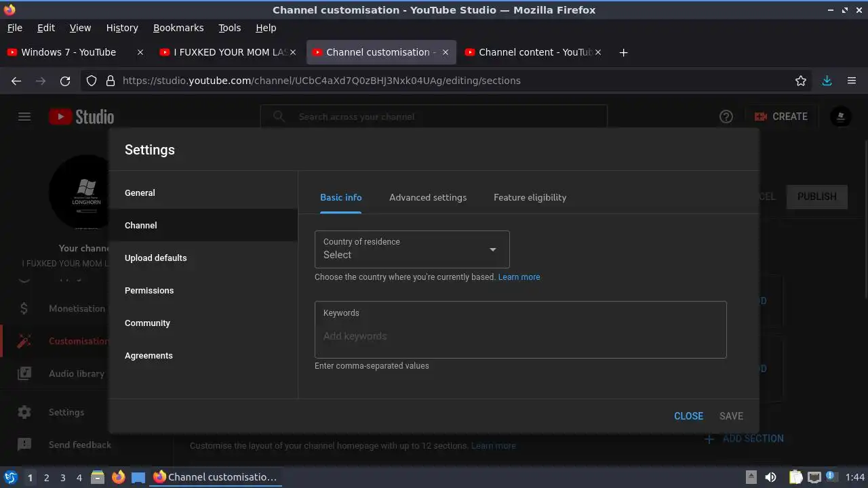Image resolution: width=868 pixels, height=488 pixels.
Task: Click the SAVE button in the Settings dialog
Action: click(731, 416)
